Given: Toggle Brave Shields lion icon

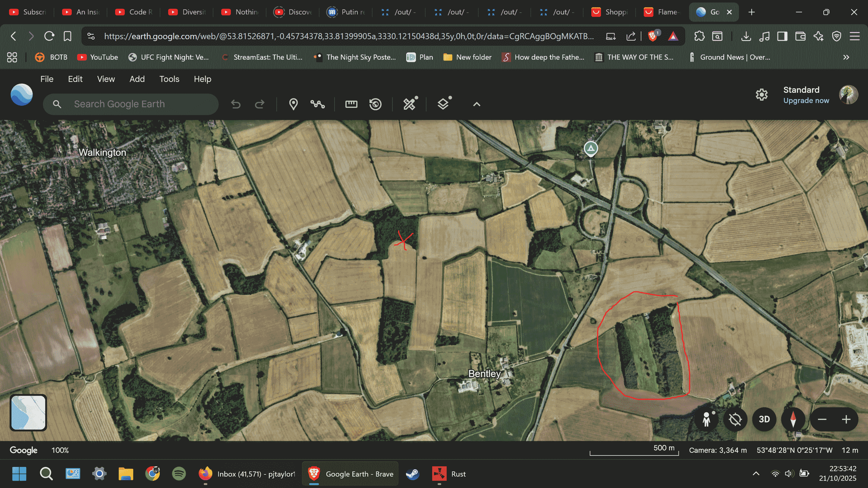Looking at the screenshot, I should tap(653, 36).
